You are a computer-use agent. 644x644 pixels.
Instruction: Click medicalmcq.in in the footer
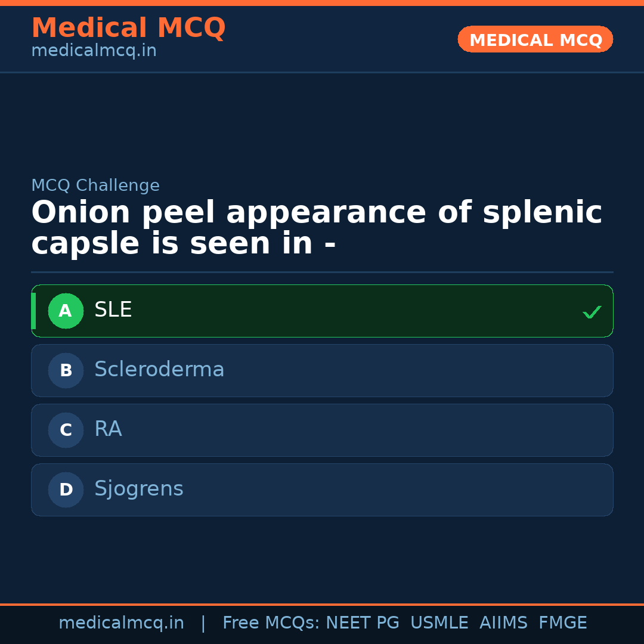pos(122,622)
